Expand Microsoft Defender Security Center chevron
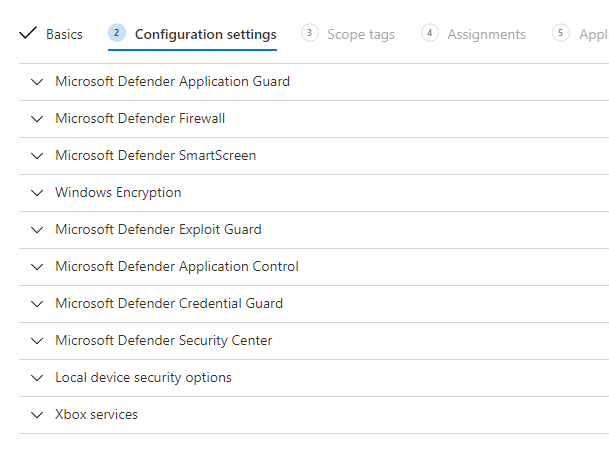Screen dimensions: 609x475 pos(38,341)
